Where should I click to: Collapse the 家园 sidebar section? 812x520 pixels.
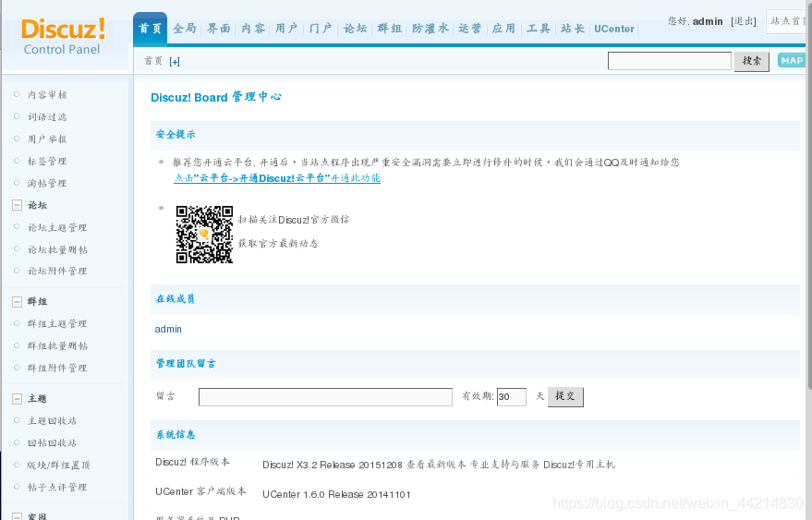[x=17, y=516]
